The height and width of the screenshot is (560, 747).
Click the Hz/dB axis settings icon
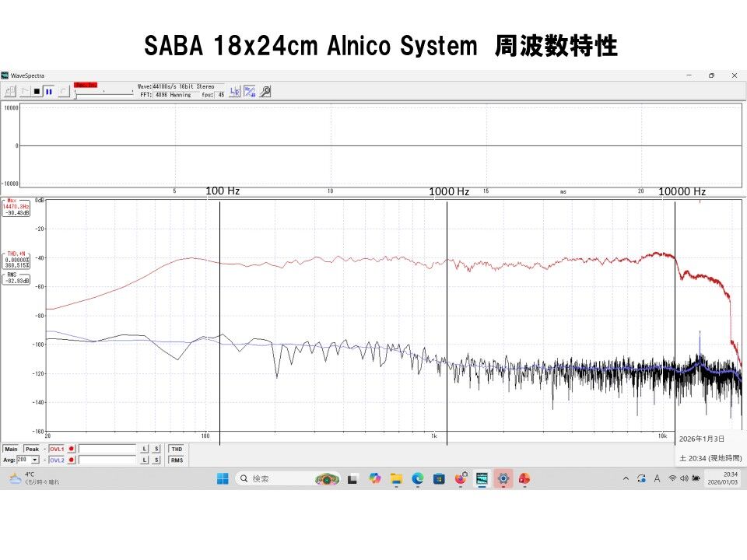click(x=250, y=92)
